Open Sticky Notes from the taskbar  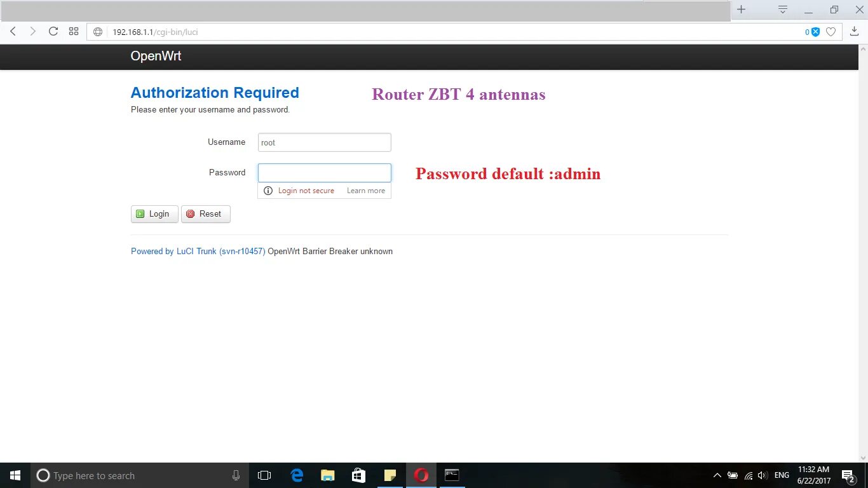coord(390,475)
